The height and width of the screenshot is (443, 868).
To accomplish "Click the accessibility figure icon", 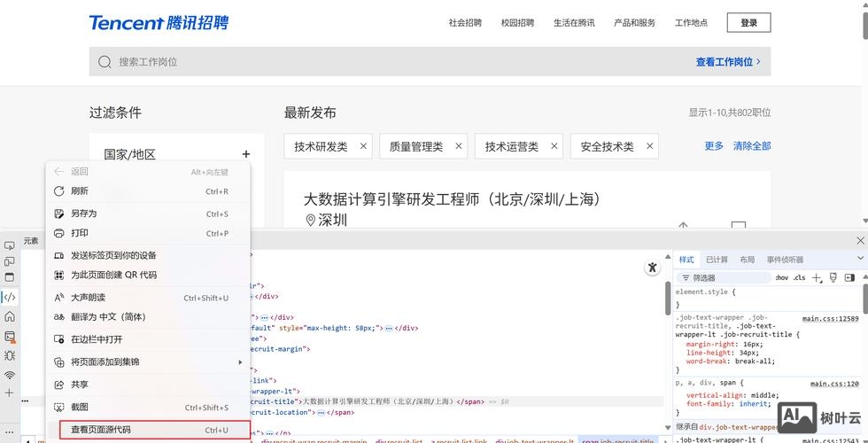I will [652, 268].
